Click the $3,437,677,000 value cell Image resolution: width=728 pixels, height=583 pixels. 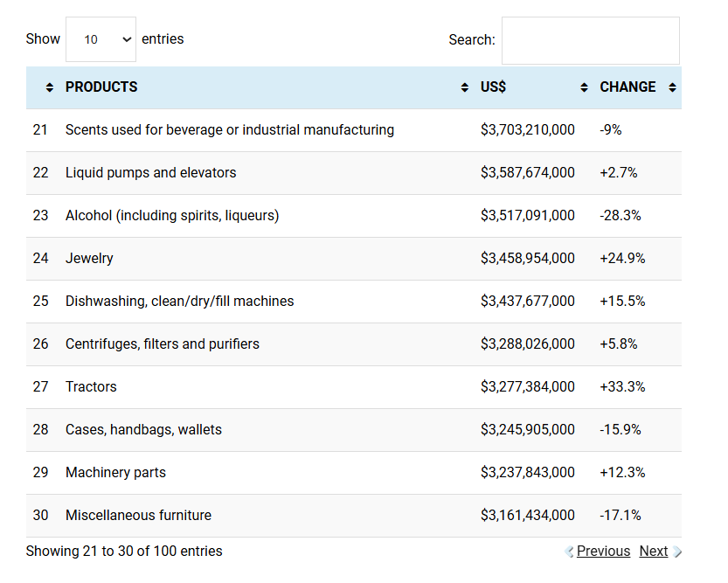528,302
